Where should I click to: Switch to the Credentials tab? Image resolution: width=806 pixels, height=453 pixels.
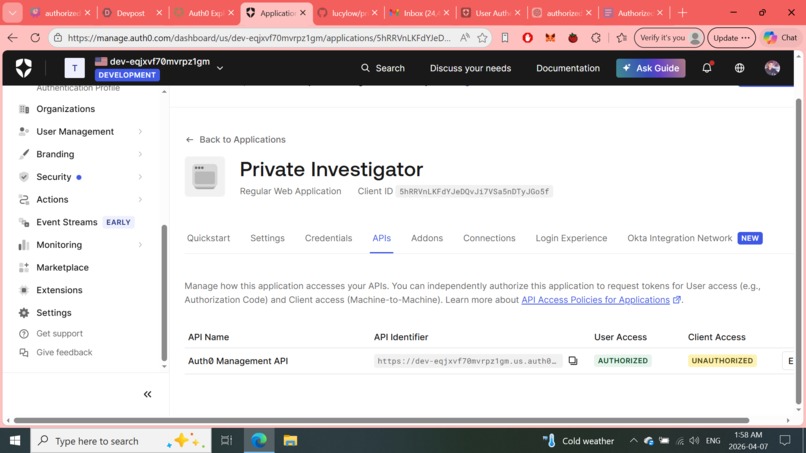[x=328, y=238]
